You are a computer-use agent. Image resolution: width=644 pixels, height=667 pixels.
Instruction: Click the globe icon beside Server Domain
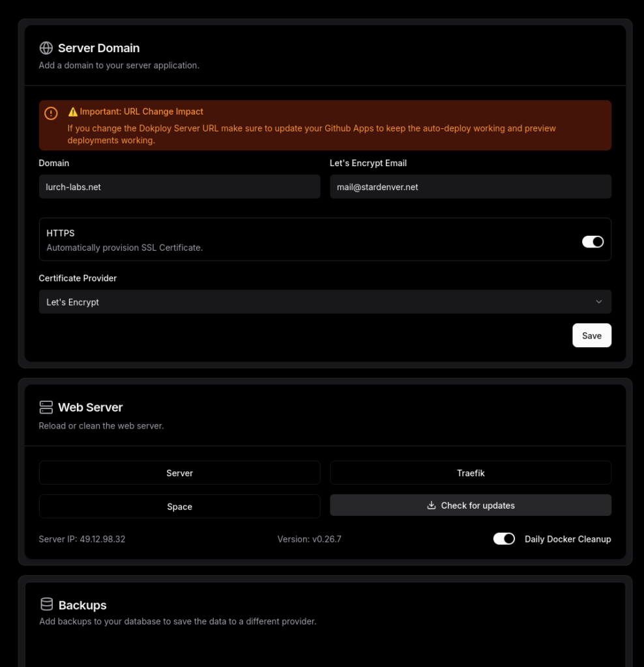pyautogui.click(x=46, y=48)
